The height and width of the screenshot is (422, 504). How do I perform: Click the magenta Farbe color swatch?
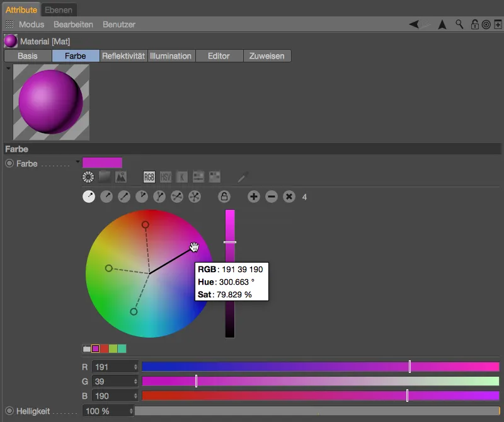click(102, 163)
